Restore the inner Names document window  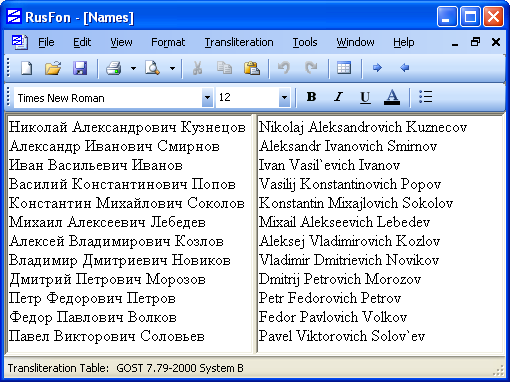475,42
